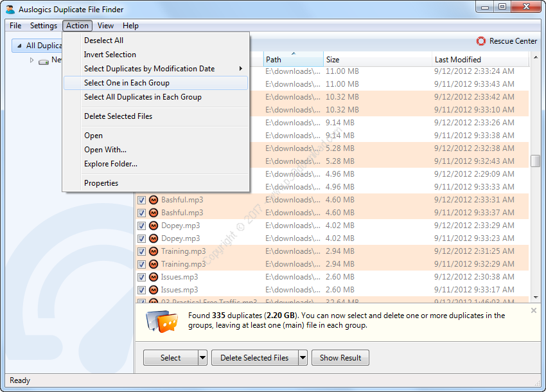Click the mp3 icon of the first Training.mp3
Screen dimensions: 546x392
coord(154,251)
